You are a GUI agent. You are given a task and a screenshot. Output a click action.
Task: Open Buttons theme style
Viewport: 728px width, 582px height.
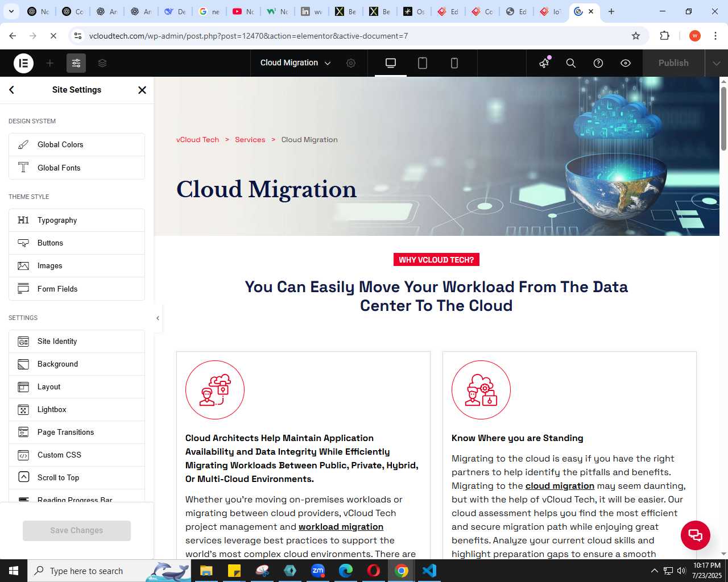click(77, 243)
